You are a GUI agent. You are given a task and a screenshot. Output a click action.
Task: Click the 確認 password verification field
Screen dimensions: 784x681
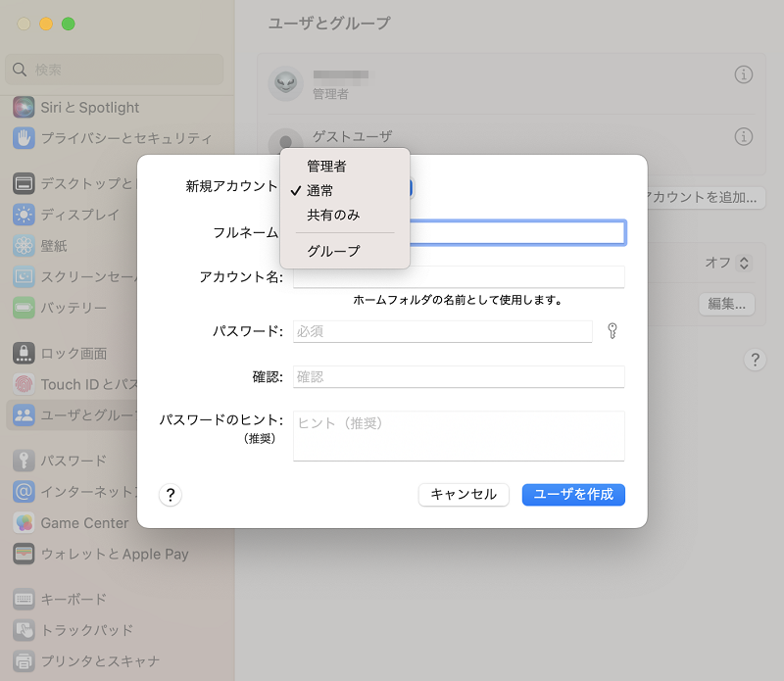[459, 376]
